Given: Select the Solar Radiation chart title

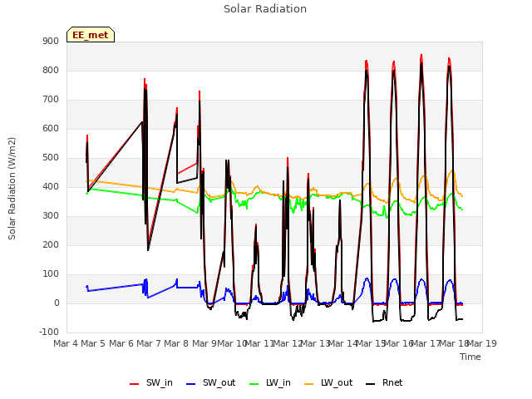Looking at the screenshot, I should click(265, 9).
